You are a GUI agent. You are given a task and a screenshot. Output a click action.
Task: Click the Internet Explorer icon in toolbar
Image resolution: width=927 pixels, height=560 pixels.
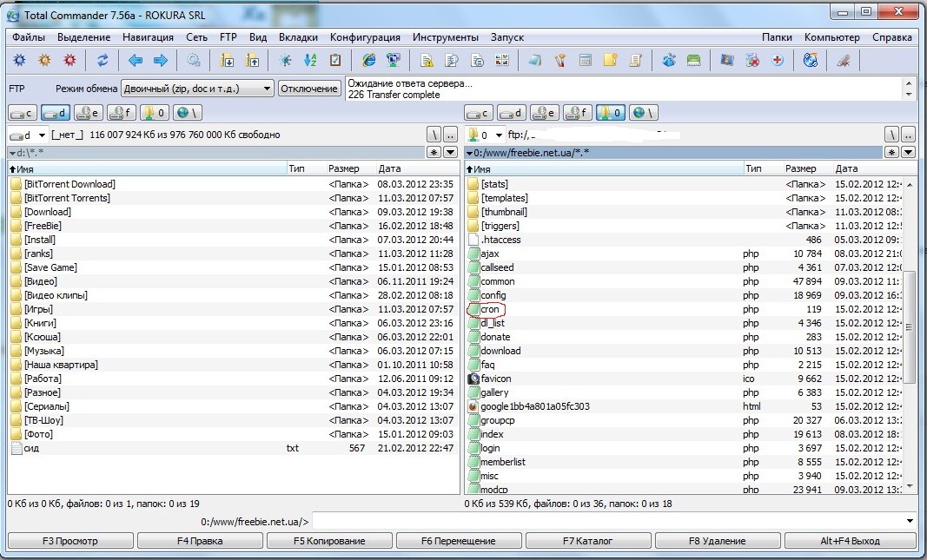click(369, 61)
